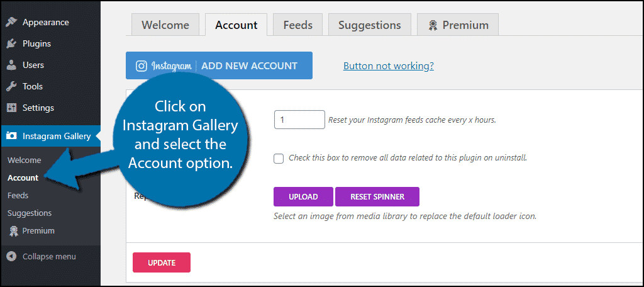Open the Premium tab at top
Screen dimensions: 644x287
(x=458, y=25)
